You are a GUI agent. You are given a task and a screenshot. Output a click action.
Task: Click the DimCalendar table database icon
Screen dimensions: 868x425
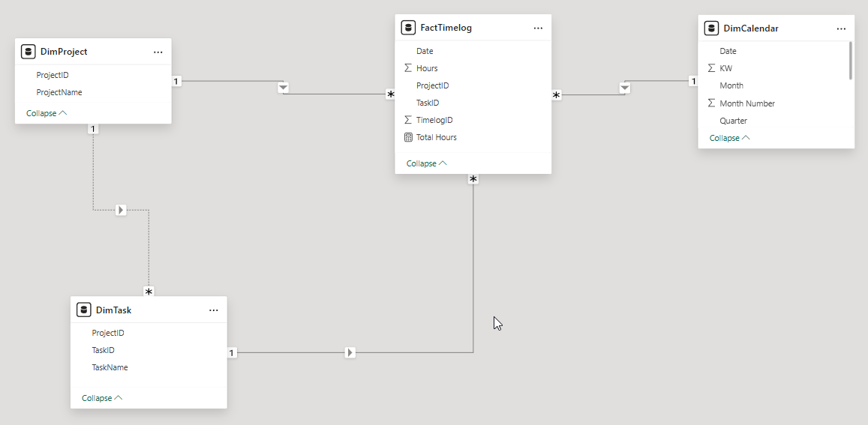pos(711,28)
